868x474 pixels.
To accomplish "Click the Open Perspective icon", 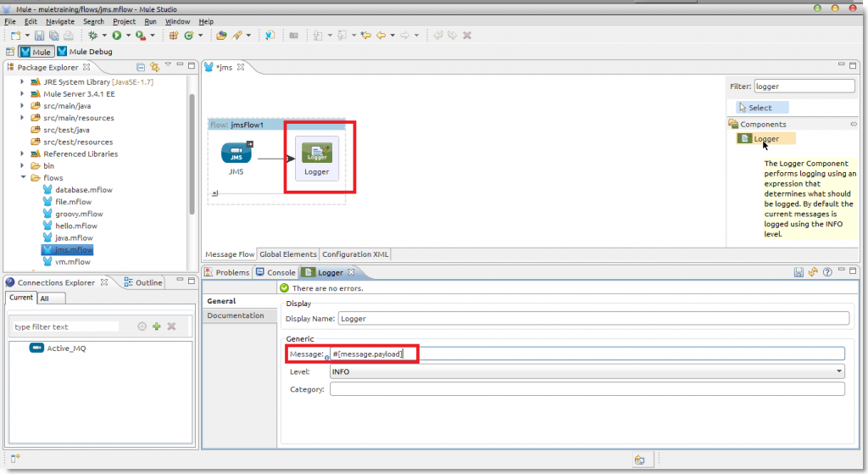I will point(10,52).
